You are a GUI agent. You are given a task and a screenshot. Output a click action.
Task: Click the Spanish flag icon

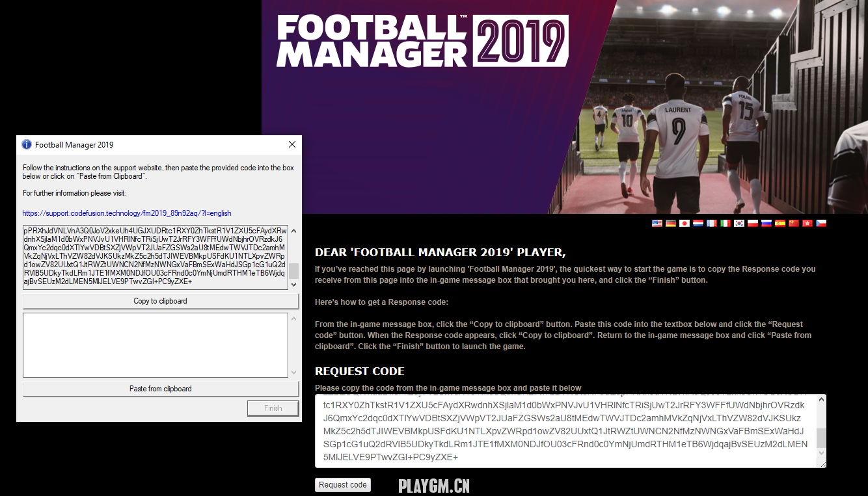[x=780, y=224]
